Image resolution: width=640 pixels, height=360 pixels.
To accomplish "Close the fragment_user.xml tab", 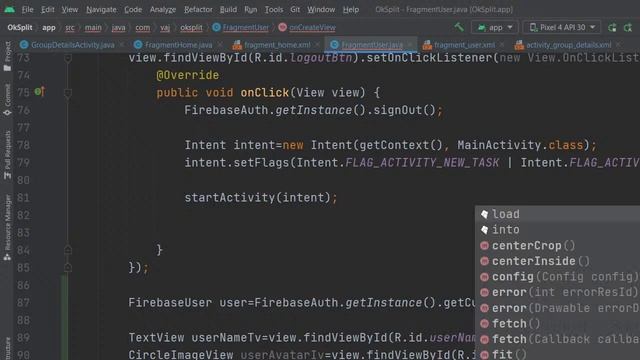I will pyautogui.click(x=502, y=45).
